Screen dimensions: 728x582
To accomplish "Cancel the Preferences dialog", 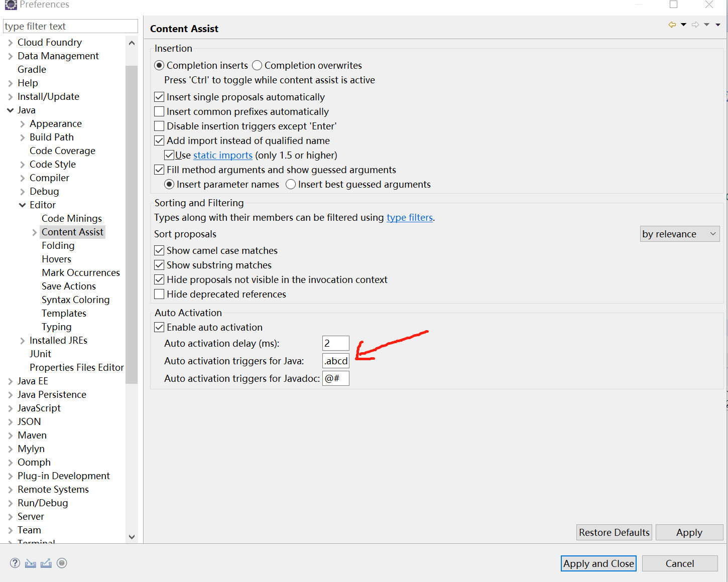I will click(680, 563).
